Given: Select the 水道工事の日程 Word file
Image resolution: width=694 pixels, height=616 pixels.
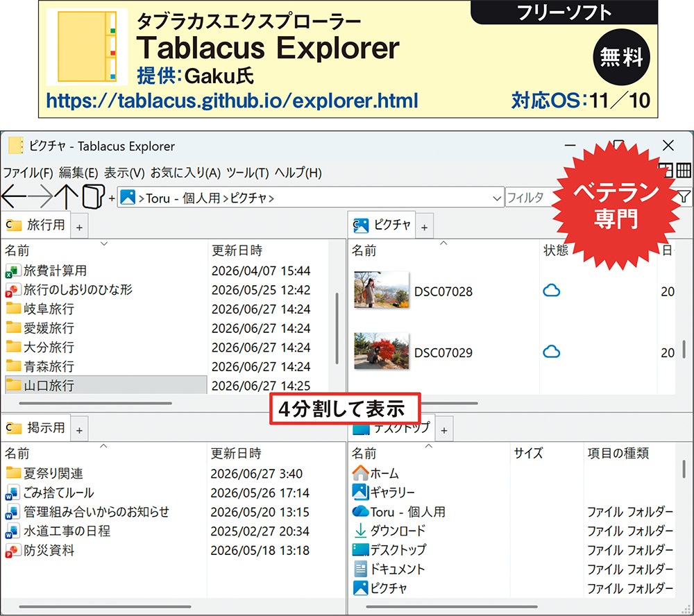Looking at the screenshot, I should [58, 531].
